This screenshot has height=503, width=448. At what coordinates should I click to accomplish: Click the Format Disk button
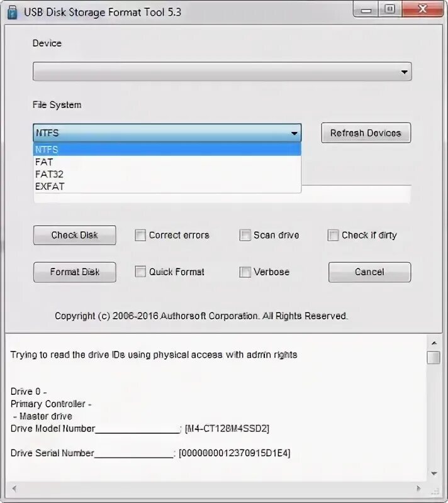(x=75, y=272)
